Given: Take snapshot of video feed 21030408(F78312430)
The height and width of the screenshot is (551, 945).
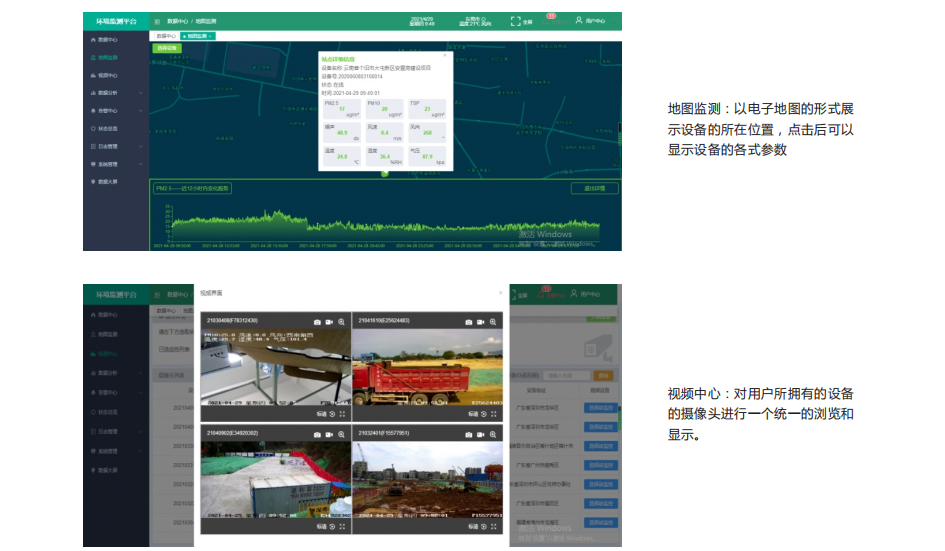Looking at the screenshot, I should pyautogui.click(x=317, y=322).
